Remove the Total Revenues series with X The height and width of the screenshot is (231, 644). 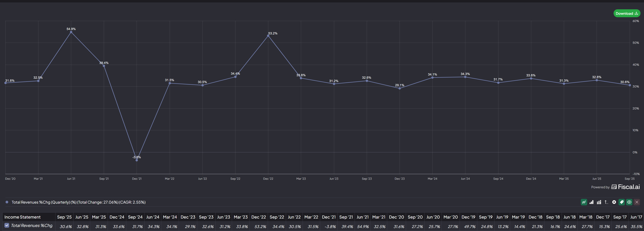pyautogui.click(x=637, y=202)
